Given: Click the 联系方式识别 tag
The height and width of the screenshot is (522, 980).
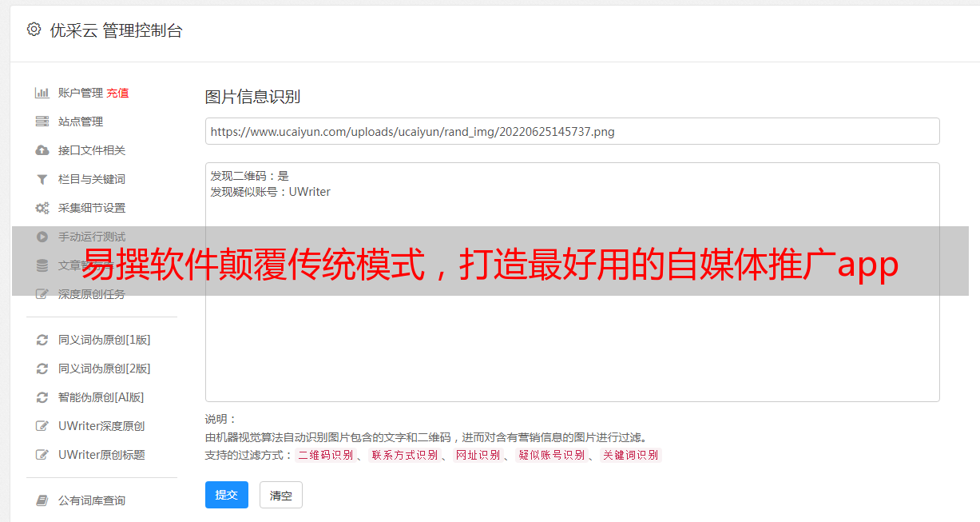Looking at the screenshot, I should pyautogui.click(x=404, y=455).
